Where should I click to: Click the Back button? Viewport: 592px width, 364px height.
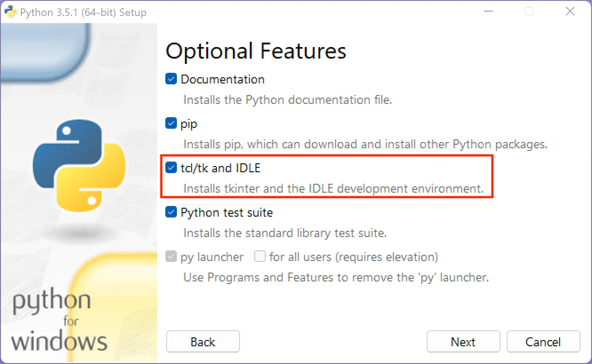pos(203,341)
